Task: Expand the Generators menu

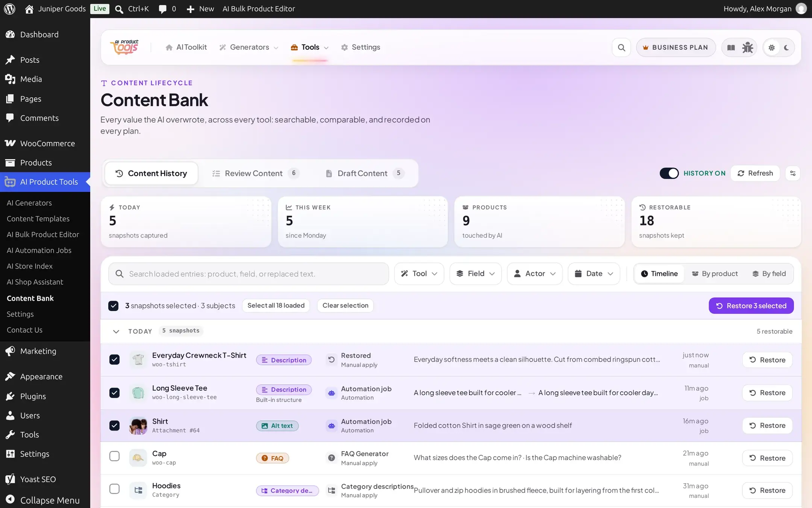Action: click(249, 47)
